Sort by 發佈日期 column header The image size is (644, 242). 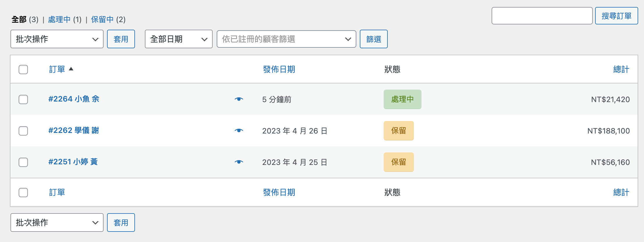(x=279, y=69)
